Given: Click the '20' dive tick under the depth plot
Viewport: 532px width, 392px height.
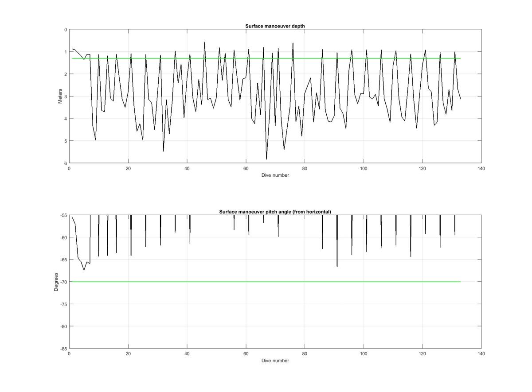Looking at the screenshot, I should [x=128, y=168].
